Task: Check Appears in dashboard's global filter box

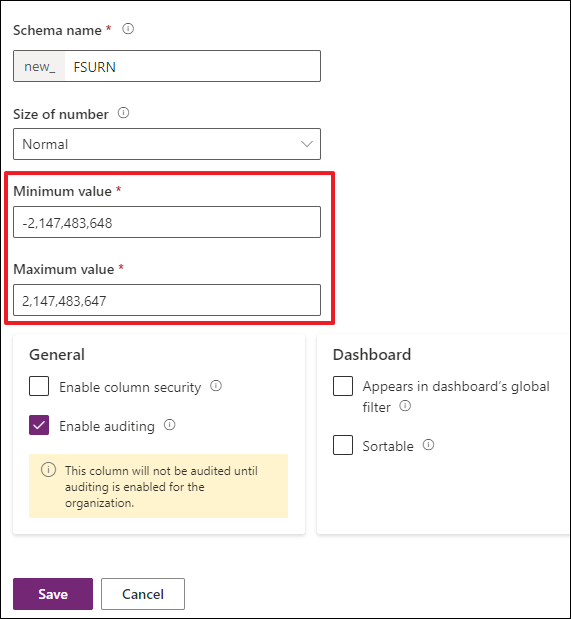Action: coord(343,386)
